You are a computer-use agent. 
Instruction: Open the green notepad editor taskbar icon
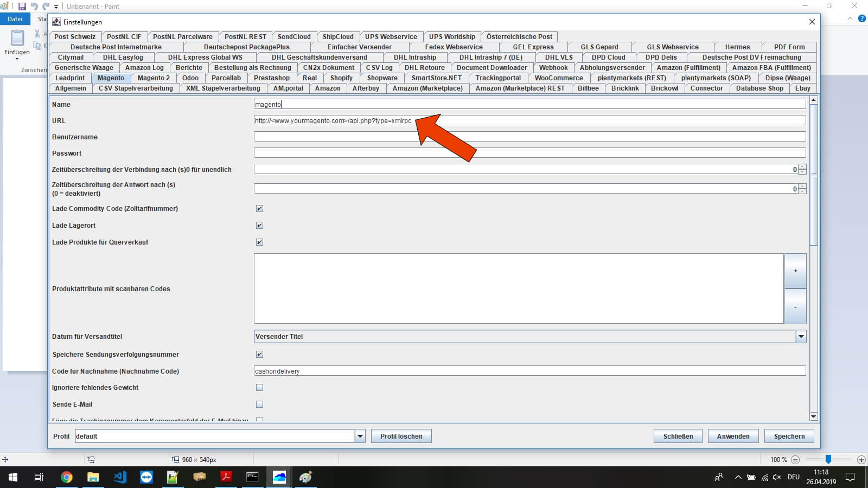pos(173,477)
